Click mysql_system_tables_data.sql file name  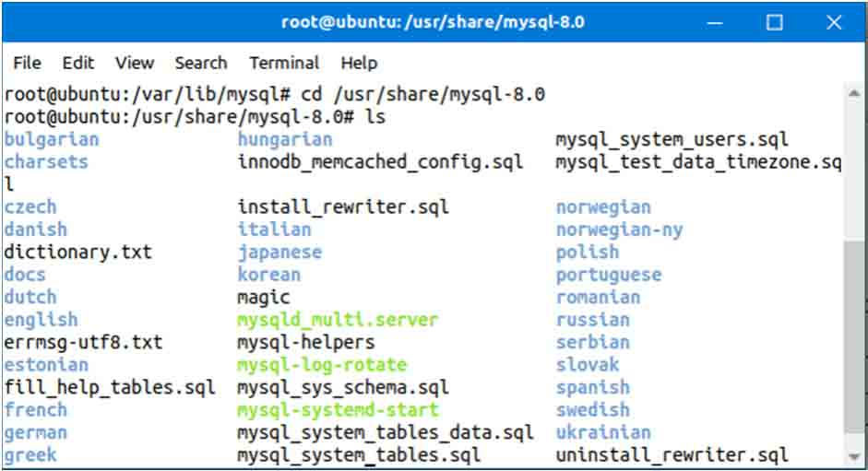pyautogui.click(x=386, y=433)
